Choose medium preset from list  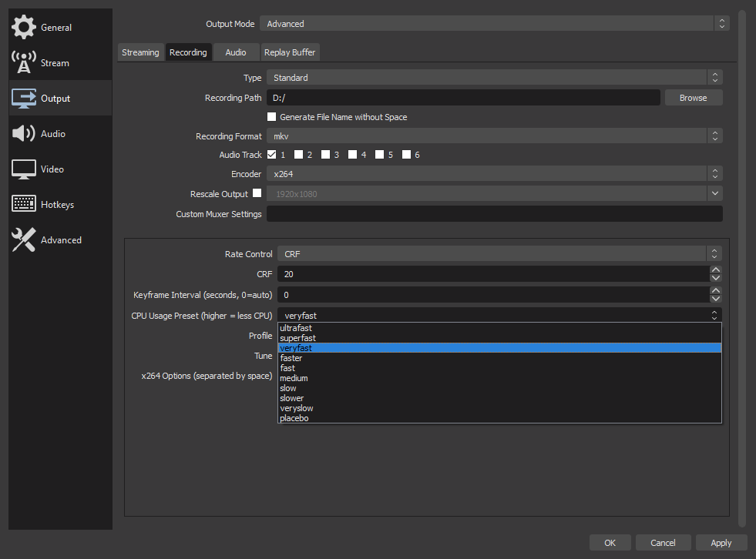point(499,378)
